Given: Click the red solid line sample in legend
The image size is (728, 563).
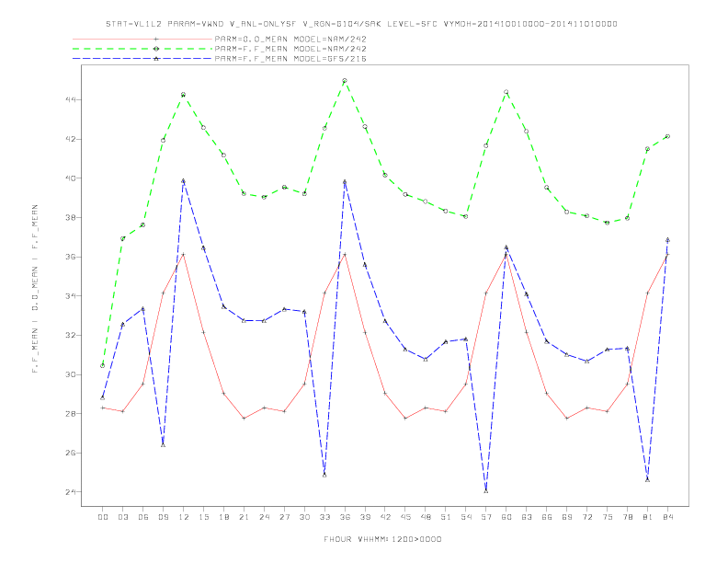Looking at the screenshot, I should pos(142,39).
